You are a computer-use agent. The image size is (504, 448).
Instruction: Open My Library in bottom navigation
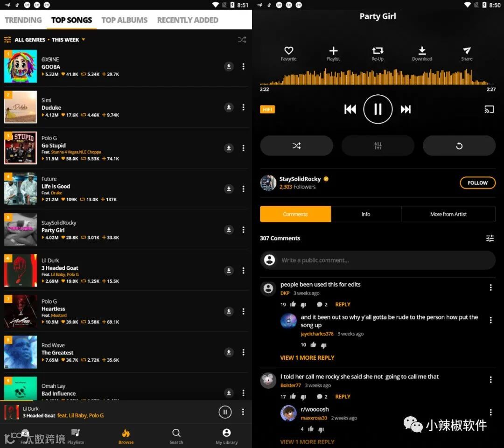[227, 436]
